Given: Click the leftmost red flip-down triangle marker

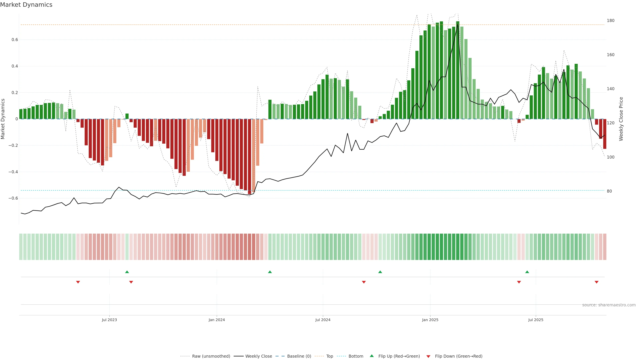Looking at the screenshot, I should coord(78,282).
